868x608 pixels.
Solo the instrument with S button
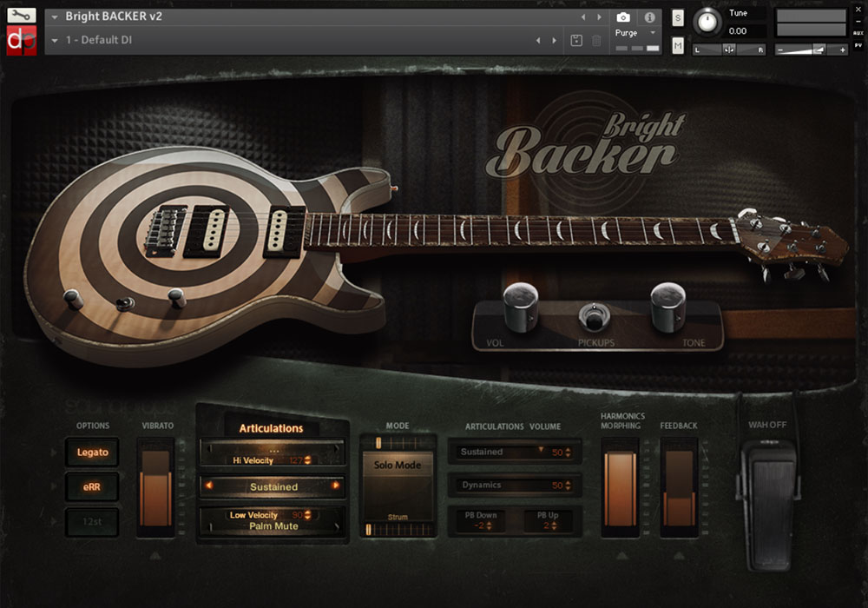(x=678, y=18)
